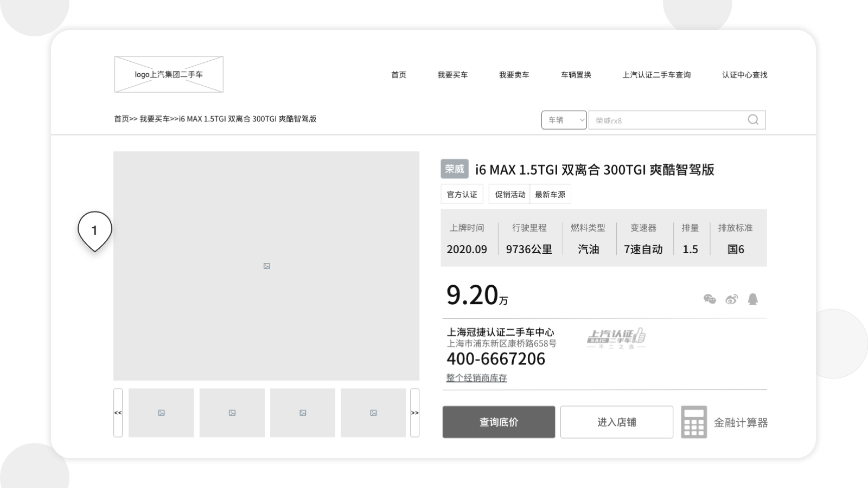
Task: Open 车辆置换 navigation item
Action: pyautogui.click(x=576, y=75)
